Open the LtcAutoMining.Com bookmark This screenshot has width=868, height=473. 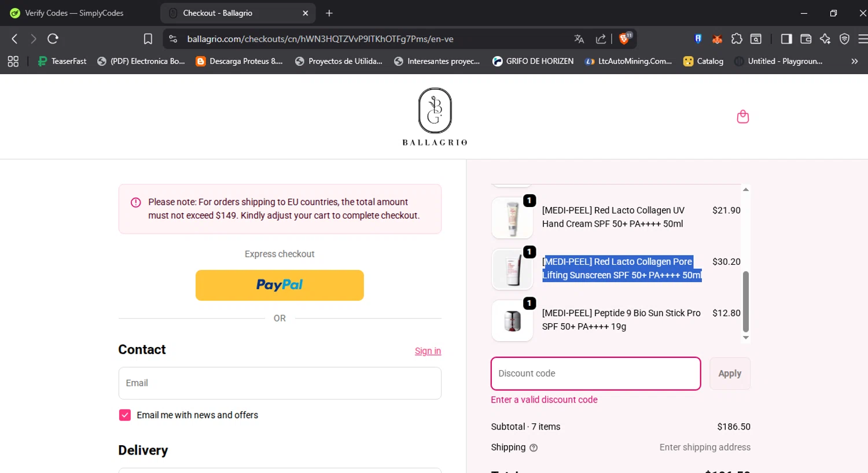click(x=628, y=61)
